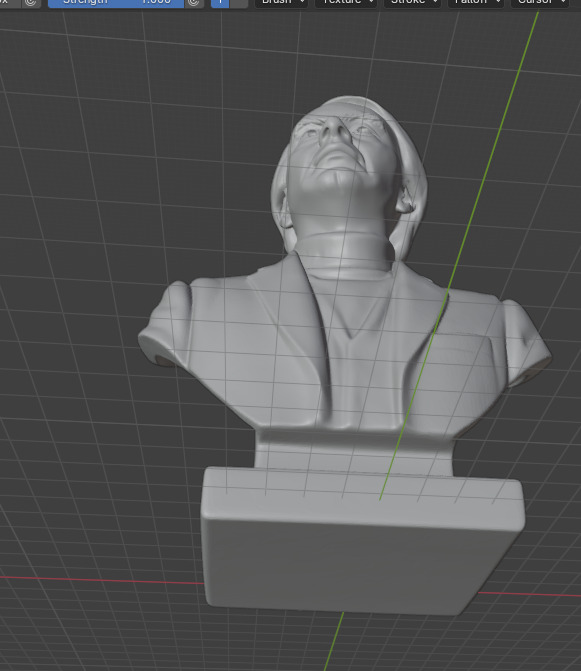
Task: Open the Brush settings dropdown
Action: [282, 3]
